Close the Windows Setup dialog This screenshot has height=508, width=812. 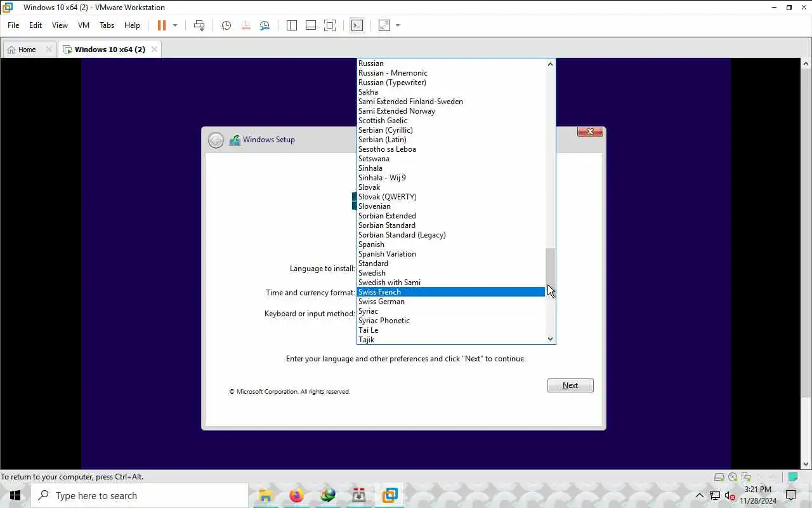tap(590, 131)
